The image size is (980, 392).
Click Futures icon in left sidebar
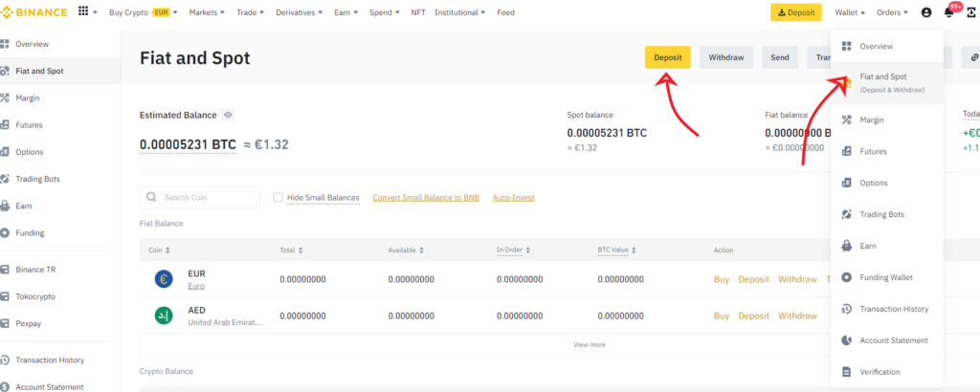(x=5, y=125)
